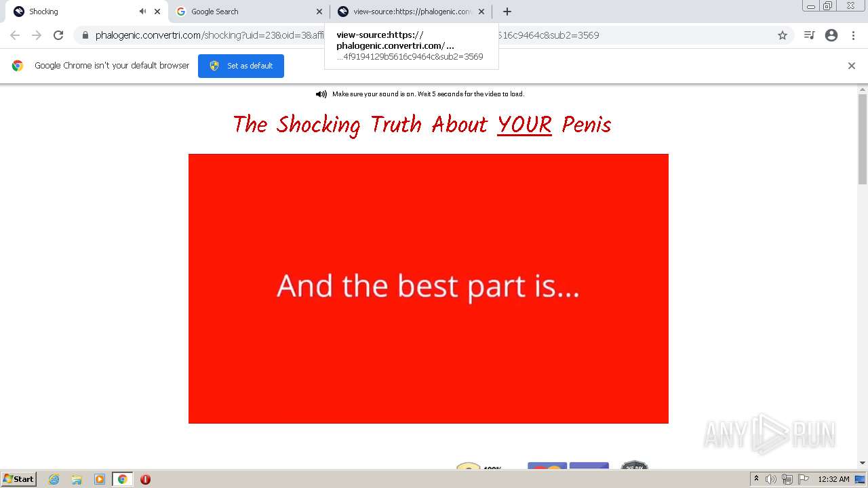This screenshot has height=488, width=868.
Task: Click the taskbar clock 12:32 AM
Action: [833, 479]
